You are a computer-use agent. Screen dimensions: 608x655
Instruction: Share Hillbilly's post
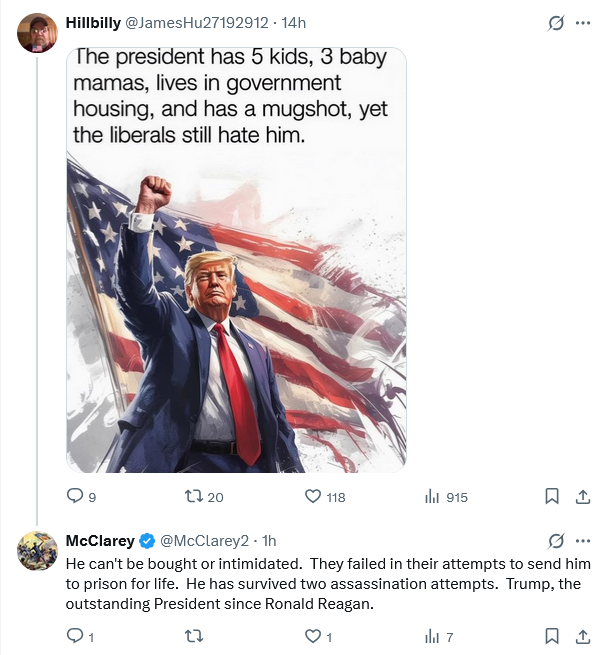[x=583, y=496]
